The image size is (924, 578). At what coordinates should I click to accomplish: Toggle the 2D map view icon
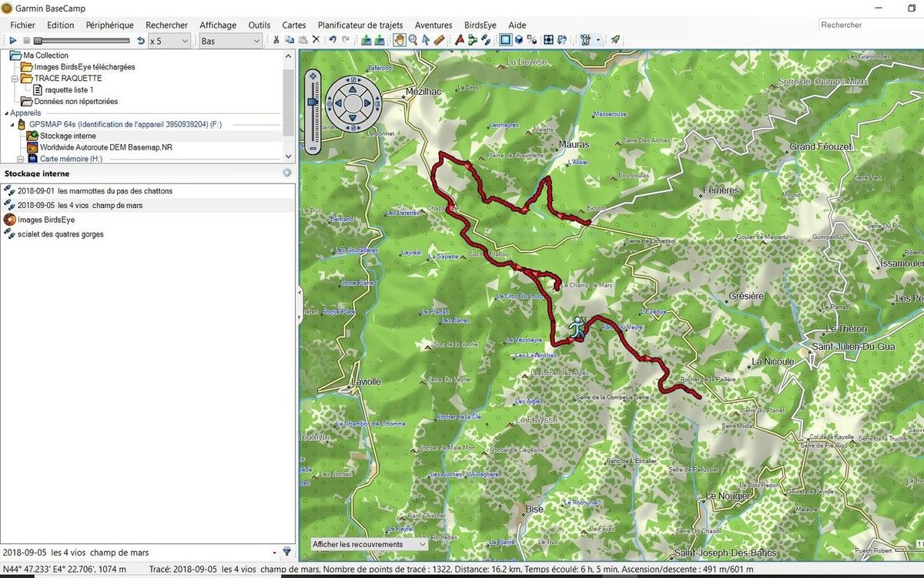506,40
